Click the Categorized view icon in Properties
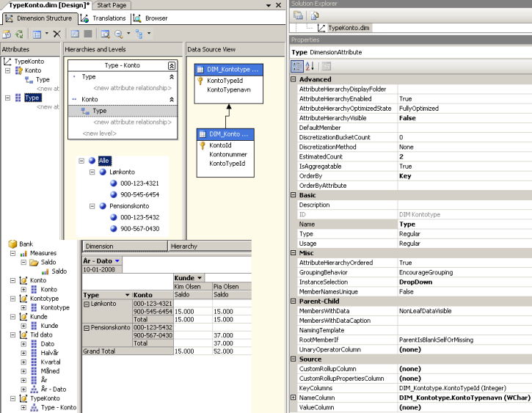Screen dimensions: 532x413 coord(297,66)
